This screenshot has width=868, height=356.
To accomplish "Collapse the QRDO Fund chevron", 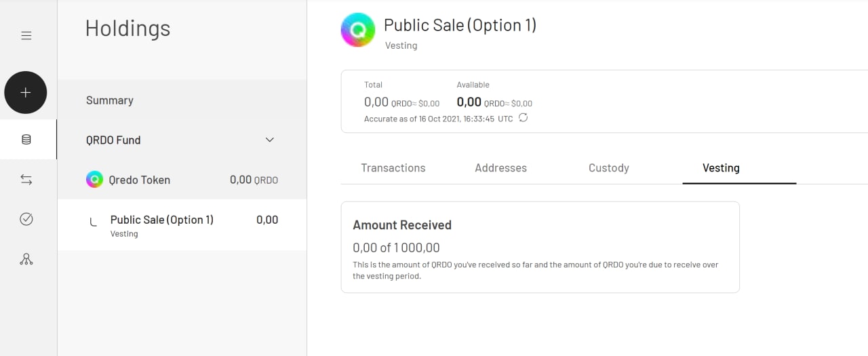I will pos(269,140).
